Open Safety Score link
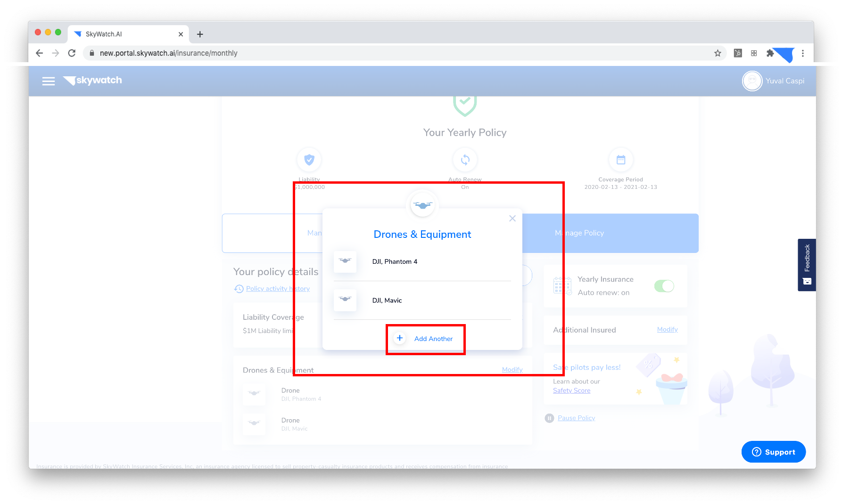The height and width of the screenshot is (504, 842). click(571, 390)
